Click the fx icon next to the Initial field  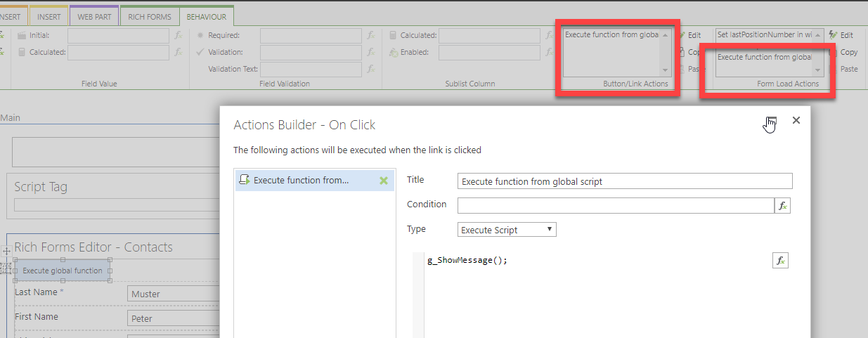click(179, 35)
